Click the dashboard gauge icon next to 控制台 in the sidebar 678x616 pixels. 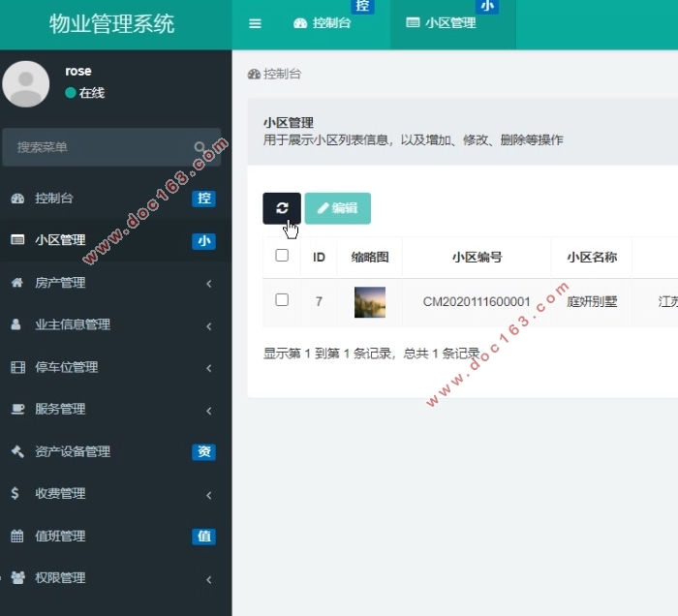tap(17, 199)
